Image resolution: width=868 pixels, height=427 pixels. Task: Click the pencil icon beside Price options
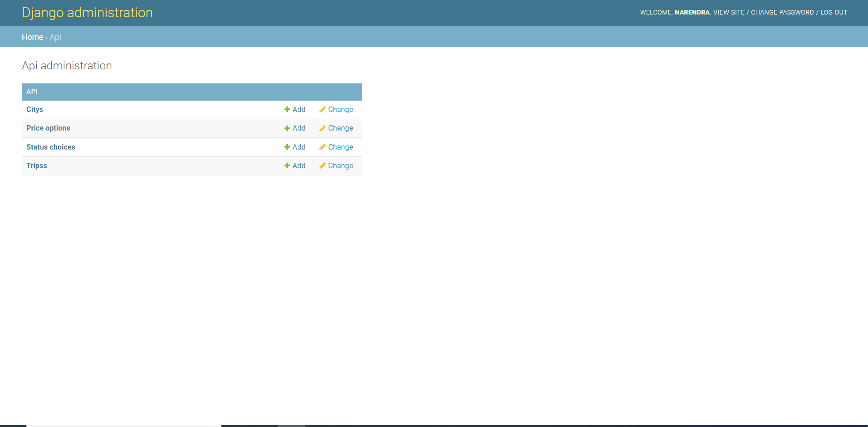click(x=322, y=128)
